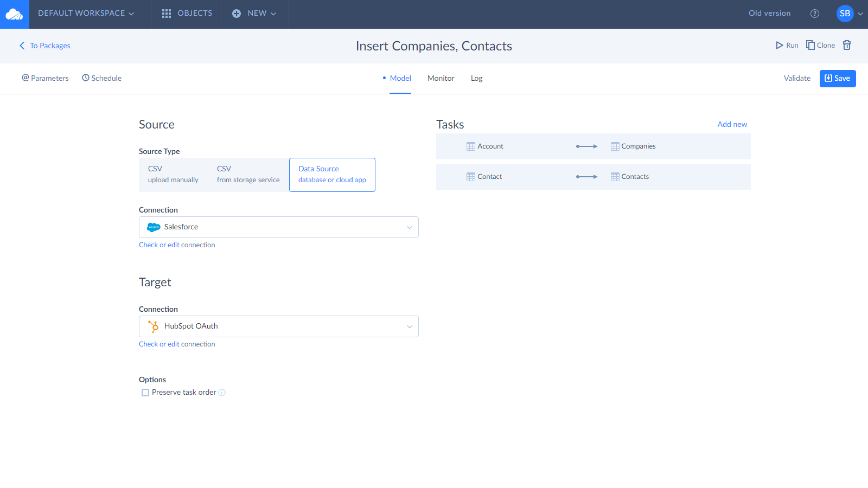Open the help question mark icon
Image resolution: width=868 pixels, height=488 pixels.
815,14
